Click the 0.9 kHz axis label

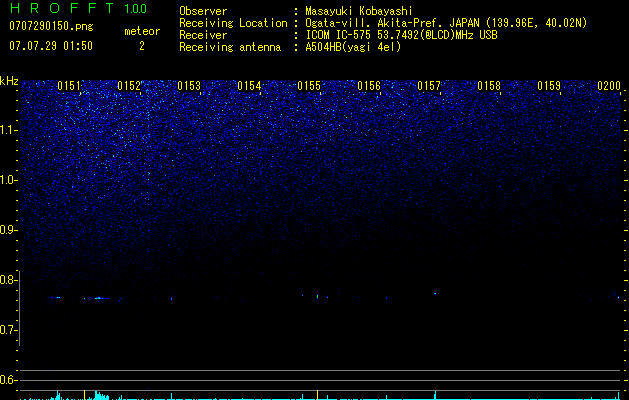click(x=9, y=229)
